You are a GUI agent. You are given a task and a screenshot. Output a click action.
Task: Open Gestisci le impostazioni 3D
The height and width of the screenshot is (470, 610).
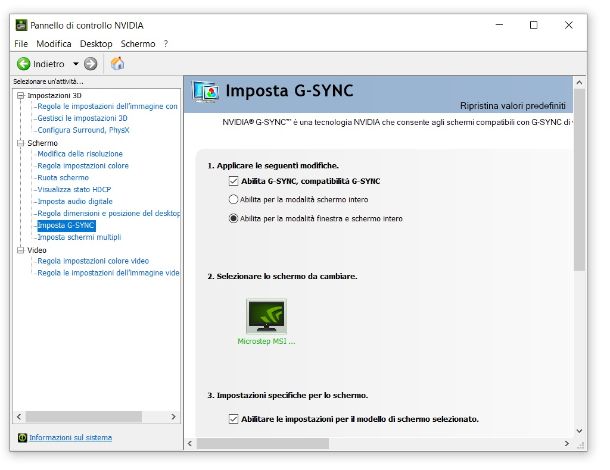click(82, 118)
